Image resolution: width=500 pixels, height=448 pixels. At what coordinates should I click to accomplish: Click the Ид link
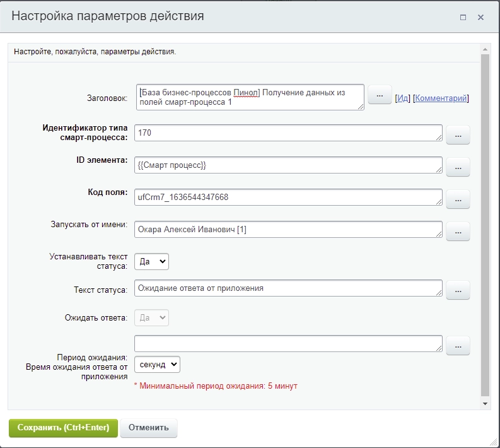point(402,98)
